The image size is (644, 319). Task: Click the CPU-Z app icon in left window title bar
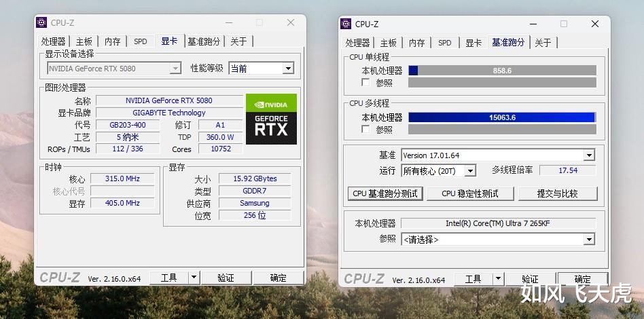[x=41, y=22]
